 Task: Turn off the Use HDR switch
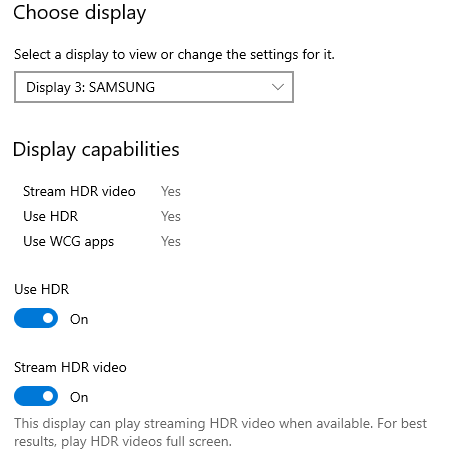[x=36, y=318]
